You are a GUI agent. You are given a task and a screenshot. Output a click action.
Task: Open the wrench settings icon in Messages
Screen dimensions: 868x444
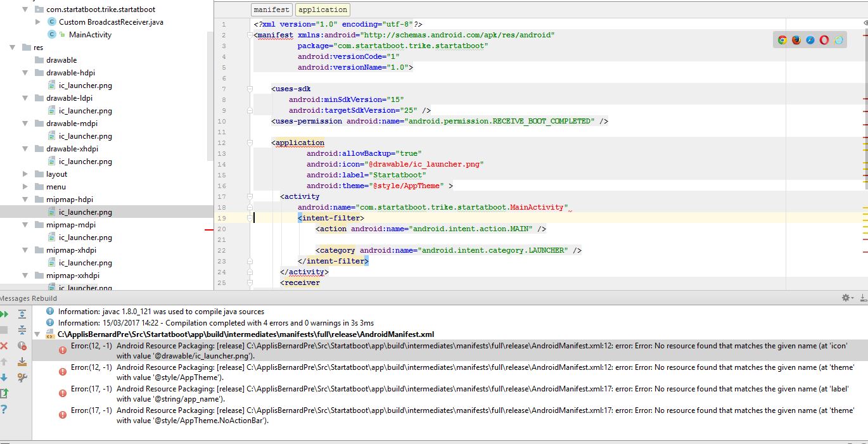tap(22, 377)
